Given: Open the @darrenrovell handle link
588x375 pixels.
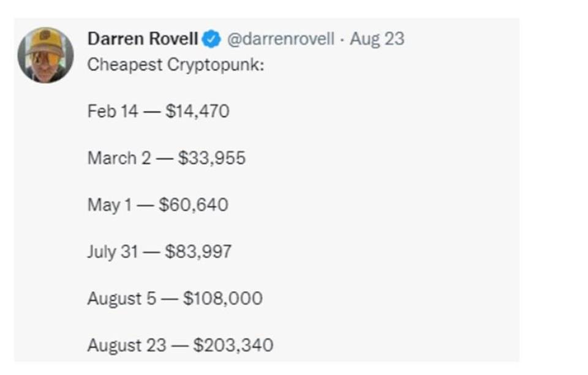Looking at the screenshot, I should click(x=281, y=39).
